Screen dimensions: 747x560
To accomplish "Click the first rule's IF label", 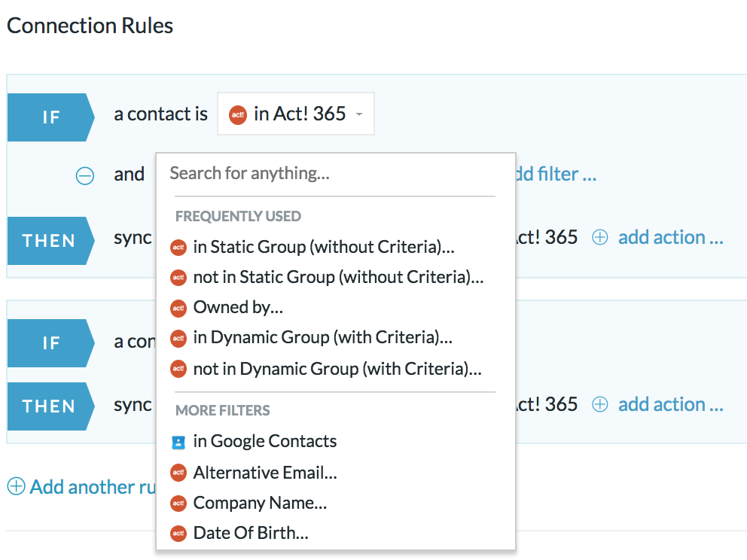I will (x=51, y=117).
